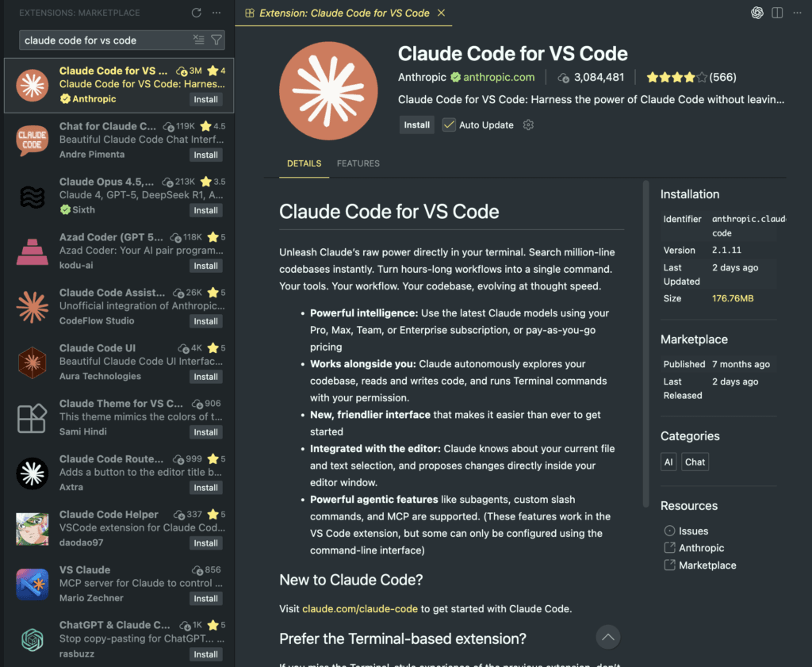Open the anthropic.com publisher link
Image resolution: width=812 pixels, height=667 pixels.
500,77
